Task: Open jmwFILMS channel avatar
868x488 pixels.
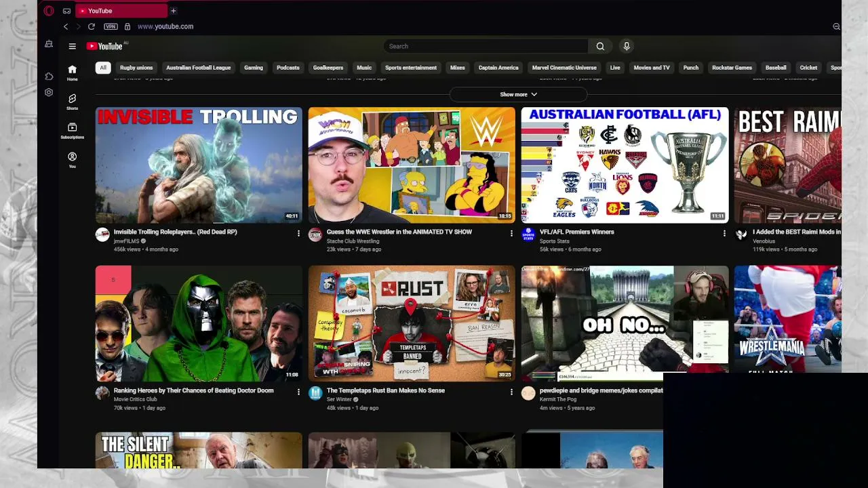Action: pyautogui.click(x=102, y=235)
